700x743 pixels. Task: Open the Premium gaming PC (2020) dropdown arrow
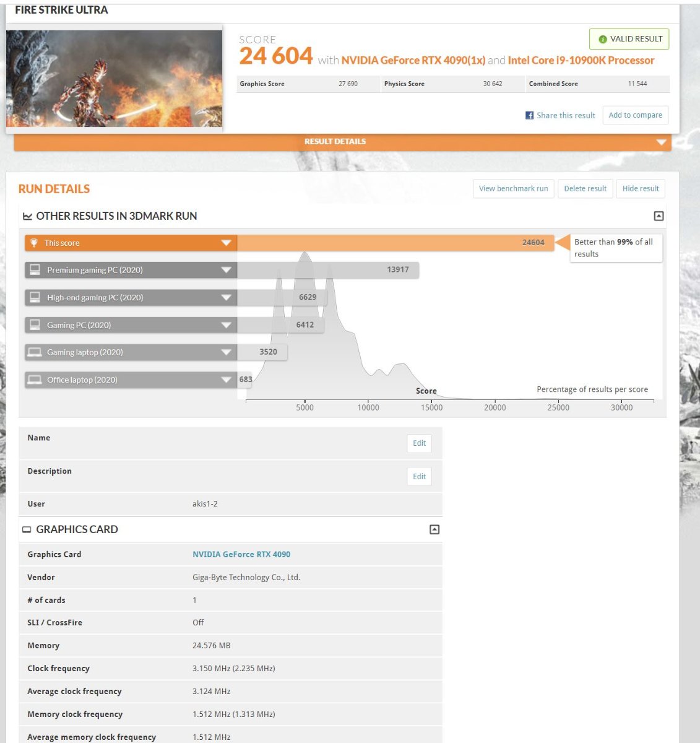(x=226, y=270)
